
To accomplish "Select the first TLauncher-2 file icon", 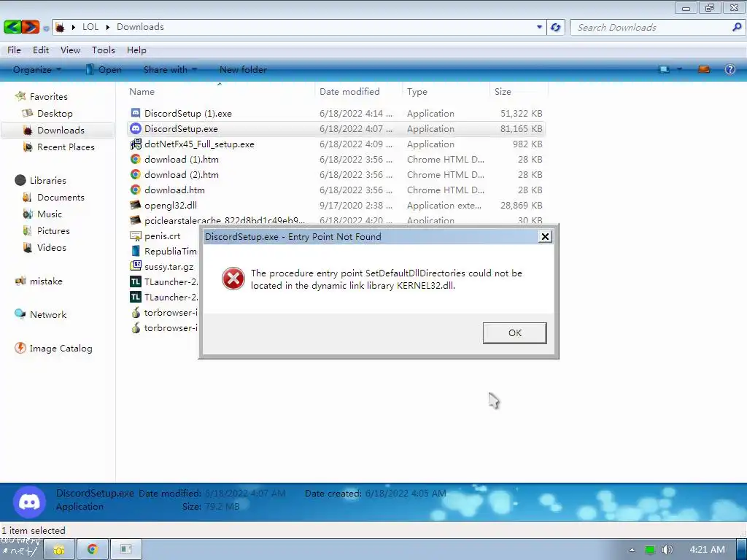I will pyautogui.click(x=136, y=281).
